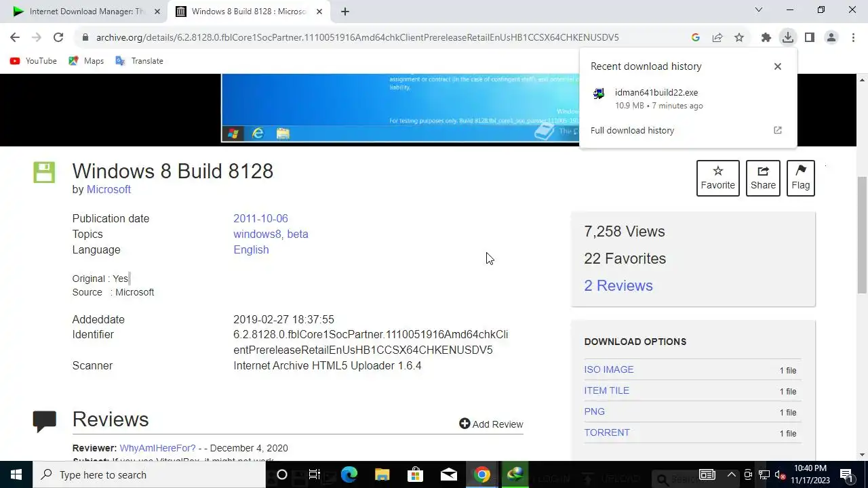Launch Microsoft Edge from taskbar
Image resolution: width=868 pixels, height=488 pixels.
[349, 474]
